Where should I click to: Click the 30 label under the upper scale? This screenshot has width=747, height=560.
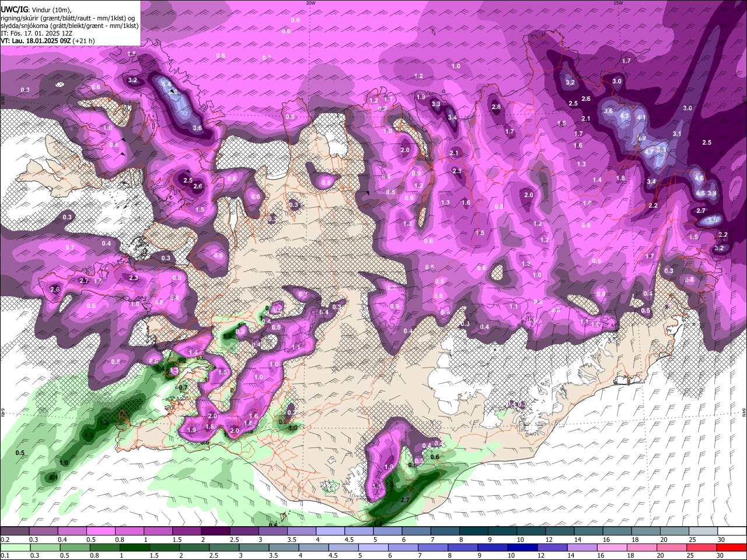[x=721, y=540]
